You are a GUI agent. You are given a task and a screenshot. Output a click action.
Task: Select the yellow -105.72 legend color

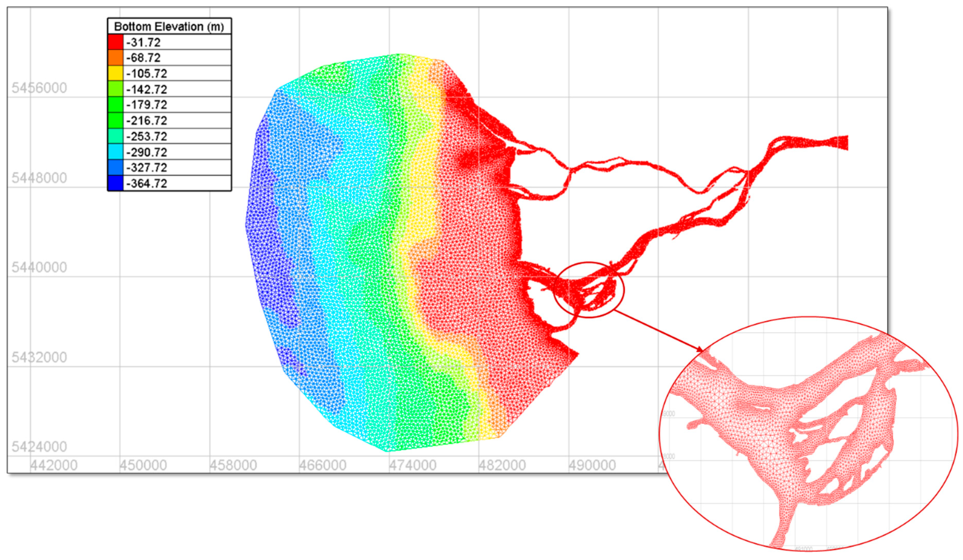[x=115, y=73]
